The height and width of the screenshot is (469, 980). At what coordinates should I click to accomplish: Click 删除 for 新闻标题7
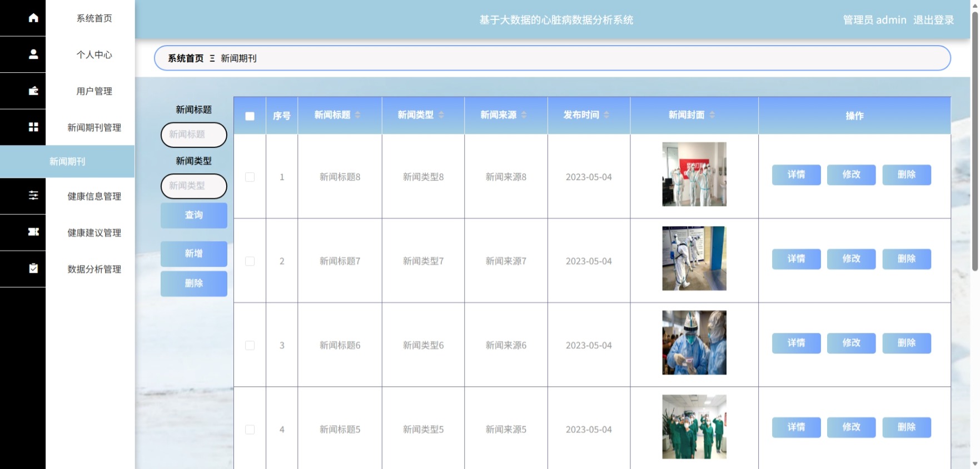(x=907, y=259)
